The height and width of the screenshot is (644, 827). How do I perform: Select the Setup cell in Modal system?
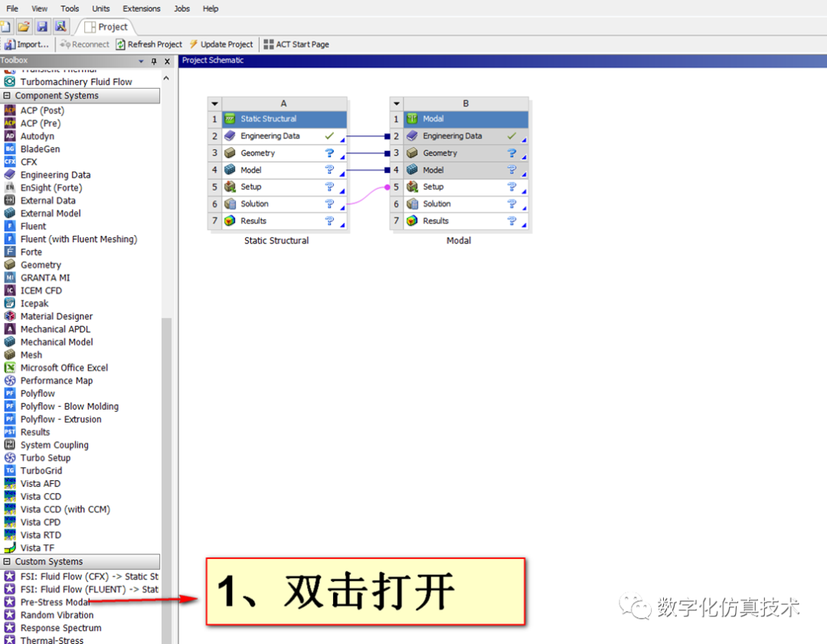[466, 187]
